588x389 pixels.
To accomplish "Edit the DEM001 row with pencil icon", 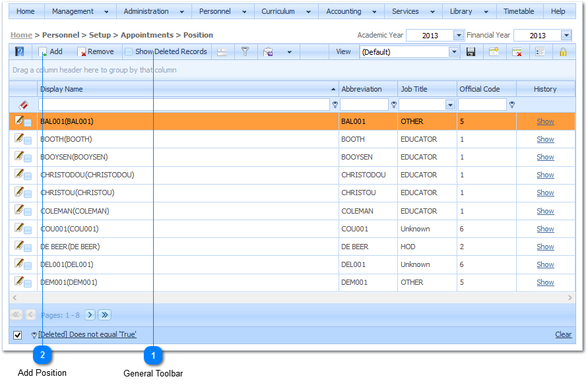I will [18, 281].
